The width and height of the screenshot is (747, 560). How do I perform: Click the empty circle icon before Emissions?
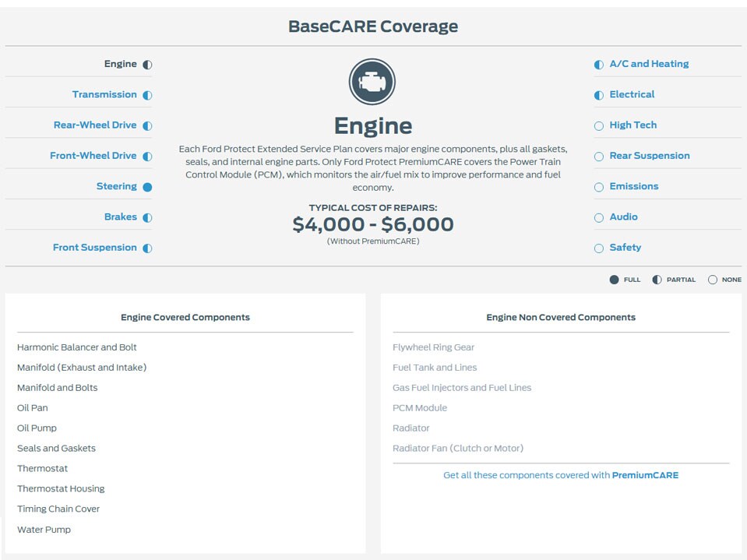point(599,187)
